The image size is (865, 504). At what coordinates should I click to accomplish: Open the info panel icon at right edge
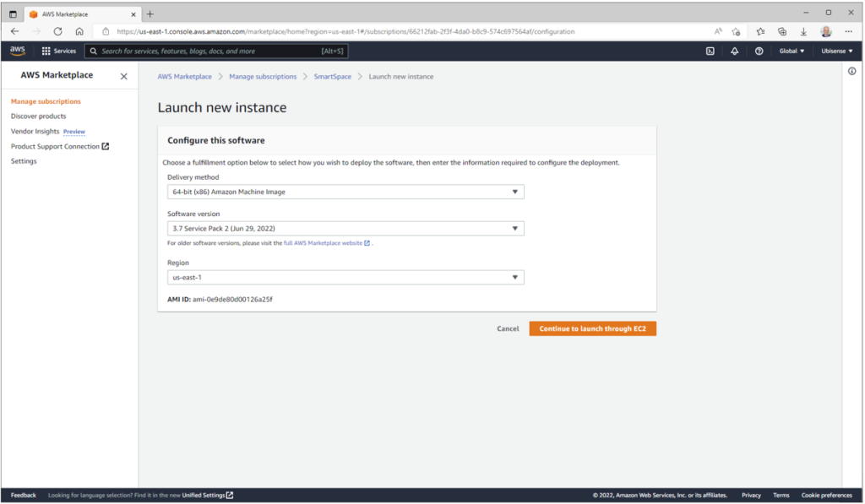tap(851, 71)
